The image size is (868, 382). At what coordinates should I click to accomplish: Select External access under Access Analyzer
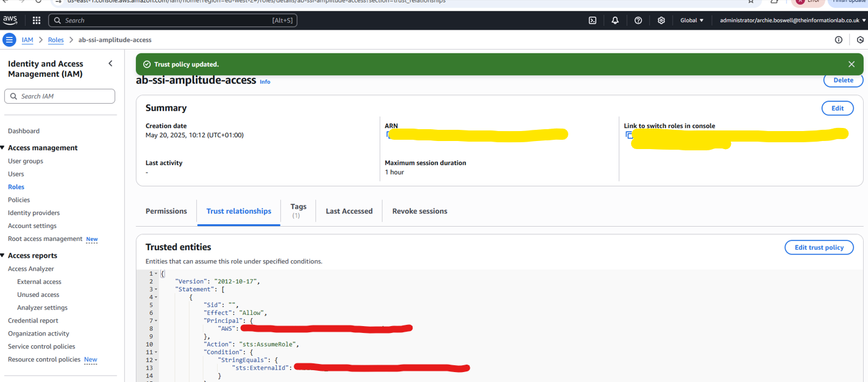pyautogui.click(x=39, y=282)
